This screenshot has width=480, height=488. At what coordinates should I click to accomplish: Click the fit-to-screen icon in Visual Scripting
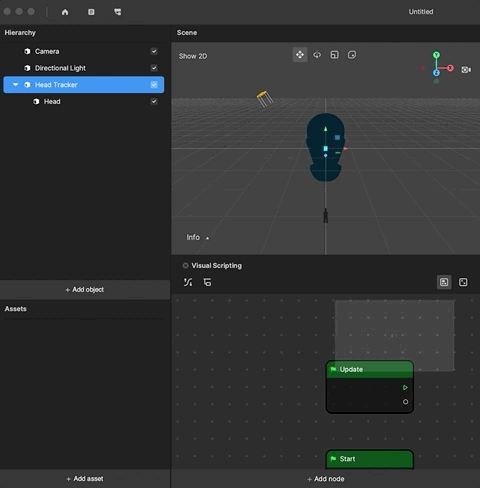pos(463,282)
